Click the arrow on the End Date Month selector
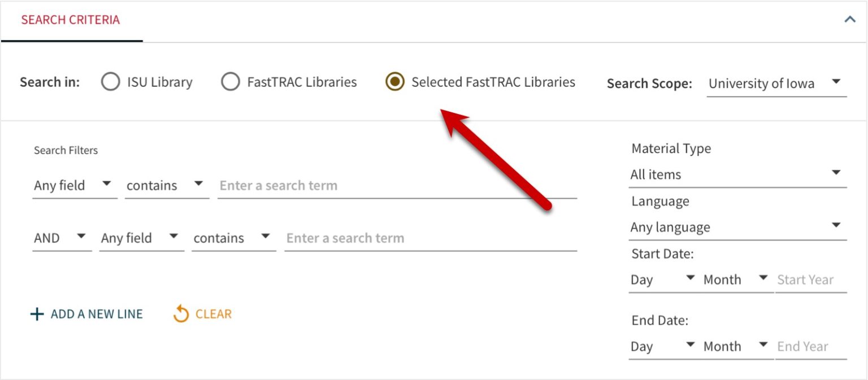 click(x=764, y=344)
